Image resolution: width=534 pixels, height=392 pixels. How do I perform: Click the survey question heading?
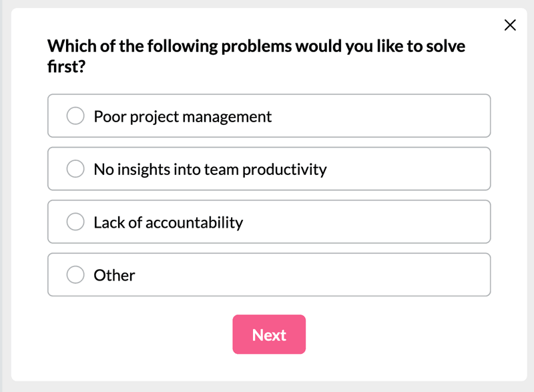pos(258,55)
